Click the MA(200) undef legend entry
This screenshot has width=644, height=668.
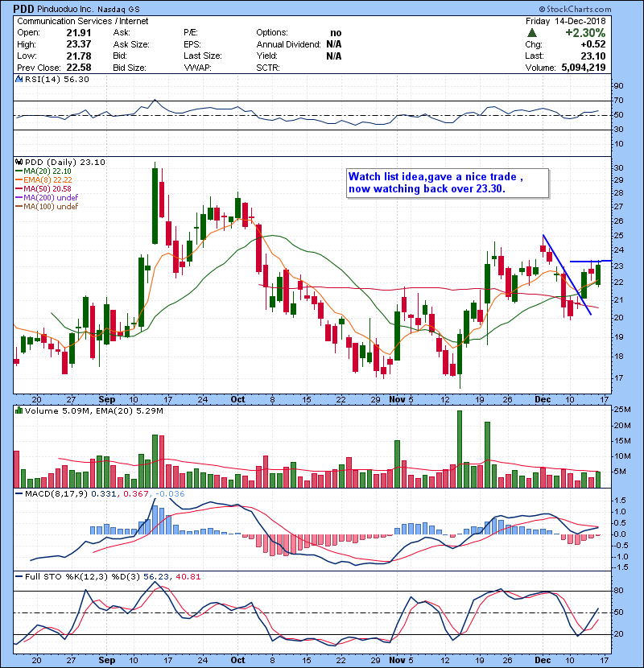(x=51, y=198)
